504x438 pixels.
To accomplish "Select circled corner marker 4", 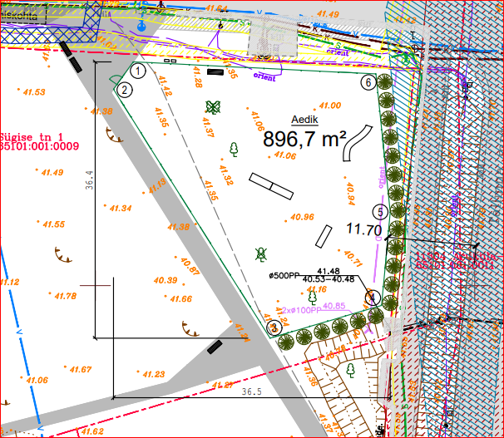I will point(372,297).
